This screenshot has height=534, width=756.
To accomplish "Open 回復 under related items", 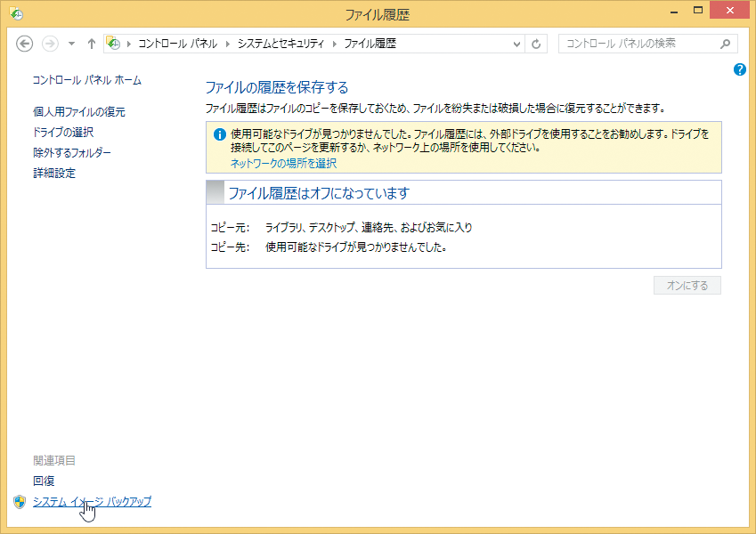I will (x=44, y=481).
